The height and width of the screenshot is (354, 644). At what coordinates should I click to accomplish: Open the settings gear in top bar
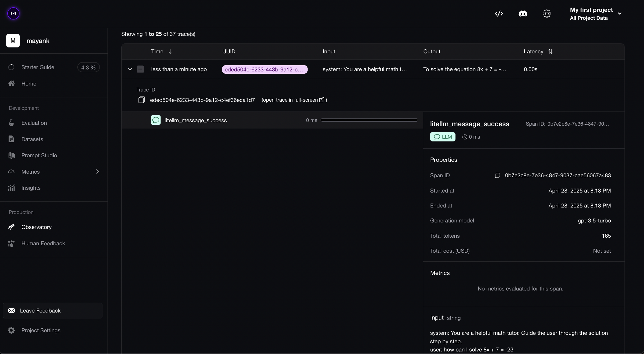[547, 14]
